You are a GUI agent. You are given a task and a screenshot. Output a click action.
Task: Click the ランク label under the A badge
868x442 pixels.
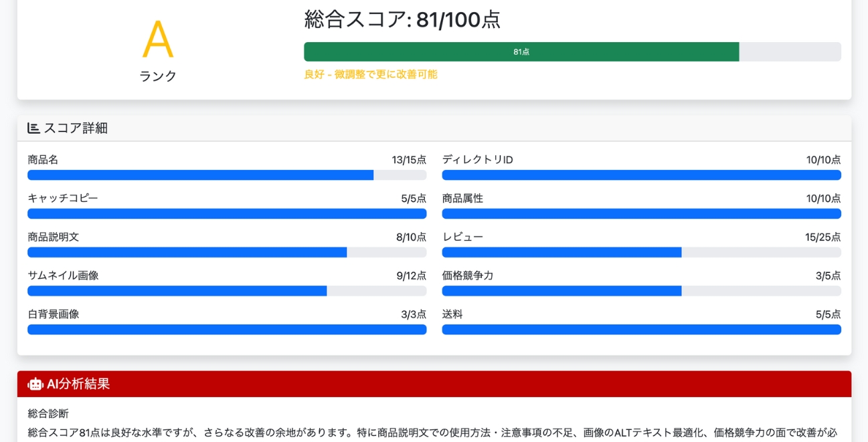click(x=156, y=77)
